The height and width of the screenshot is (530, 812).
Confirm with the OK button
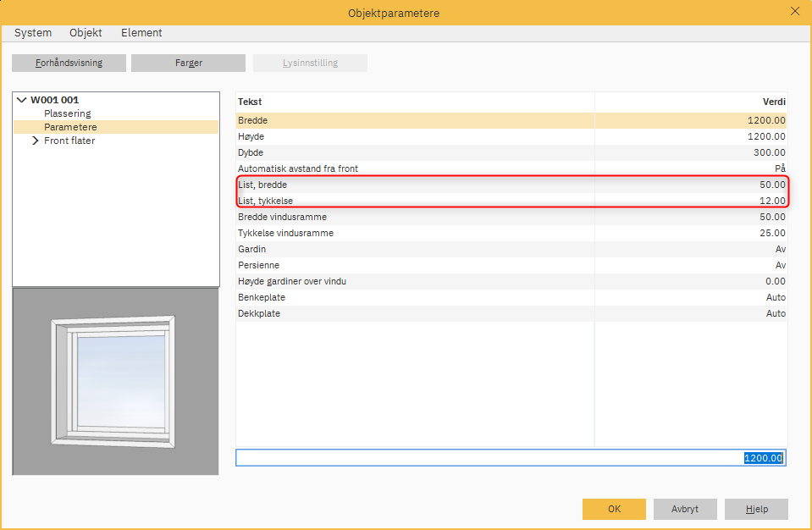614,509
